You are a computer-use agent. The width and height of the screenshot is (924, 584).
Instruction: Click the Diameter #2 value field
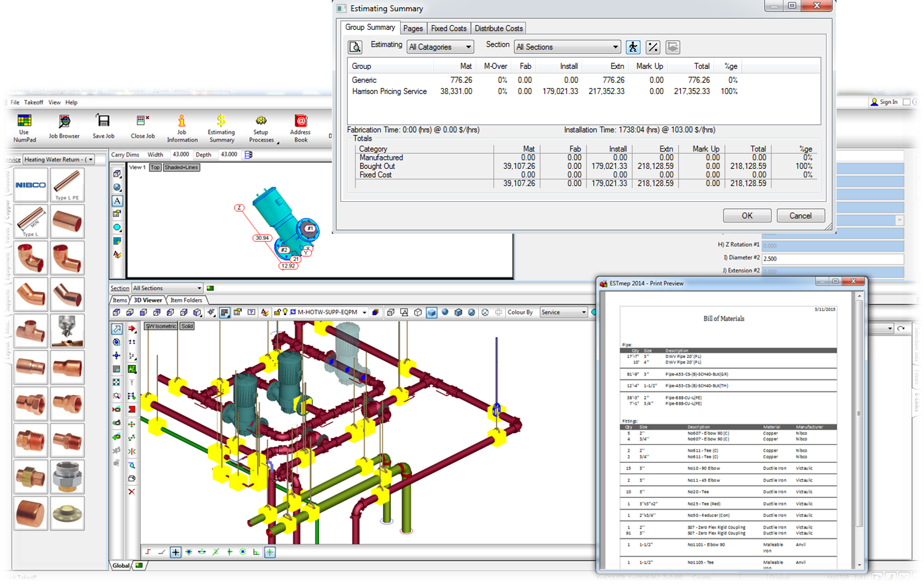tap(832, 258)
